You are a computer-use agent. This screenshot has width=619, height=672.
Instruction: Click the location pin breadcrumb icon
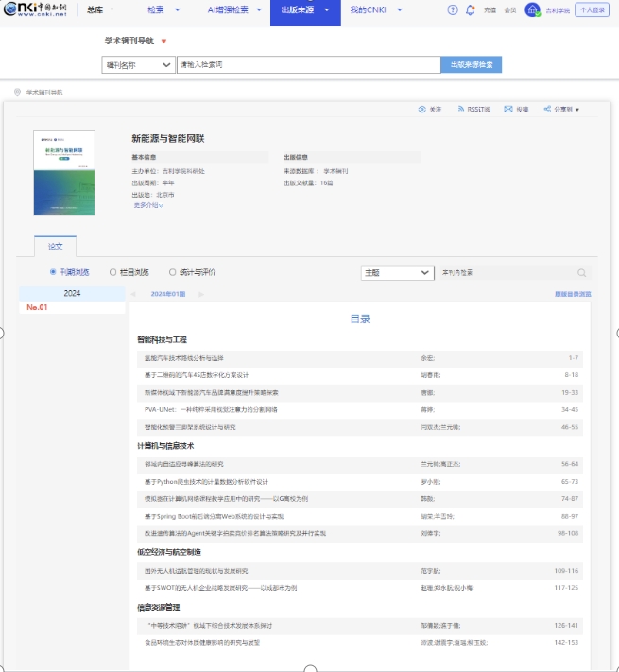tap(17, 92)
